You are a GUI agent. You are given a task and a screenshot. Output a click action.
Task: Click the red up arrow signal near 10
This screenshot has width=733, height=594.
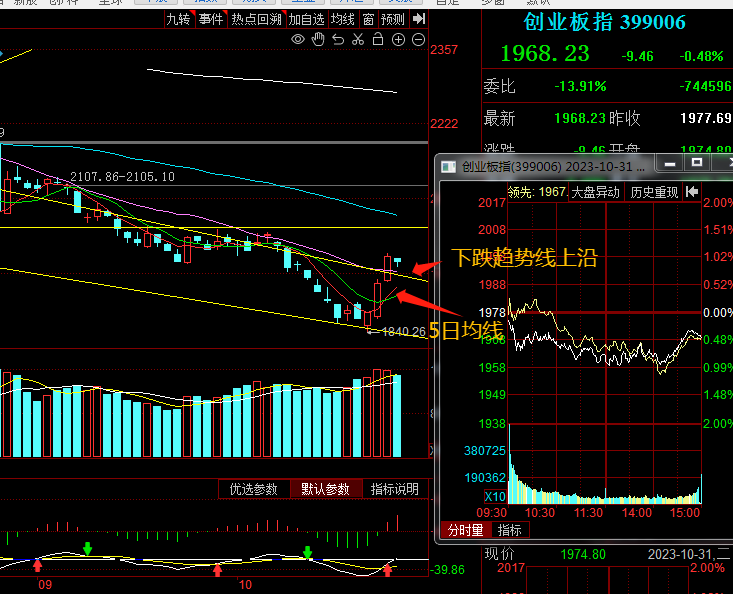tap(217, 570)
